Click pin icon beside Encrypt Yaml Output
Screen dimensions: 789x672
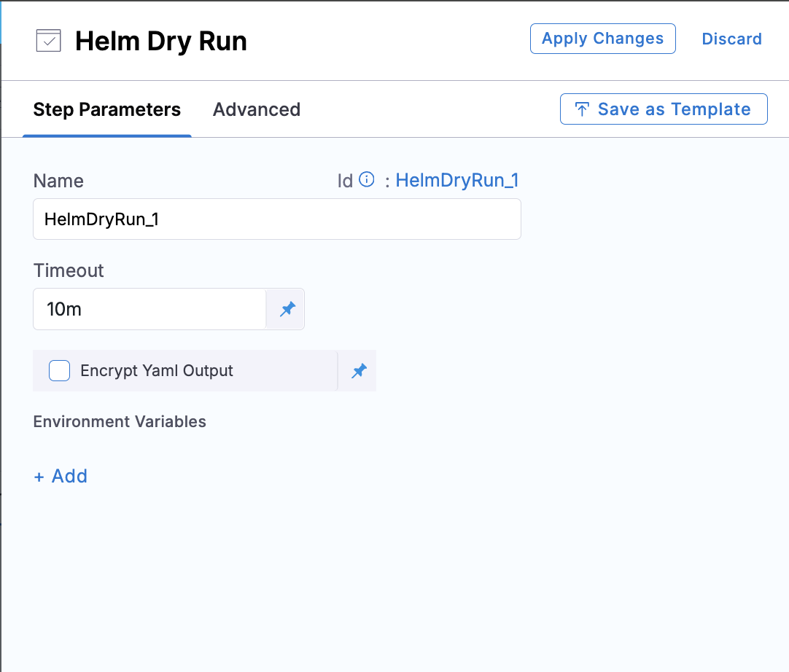point(359,371)
